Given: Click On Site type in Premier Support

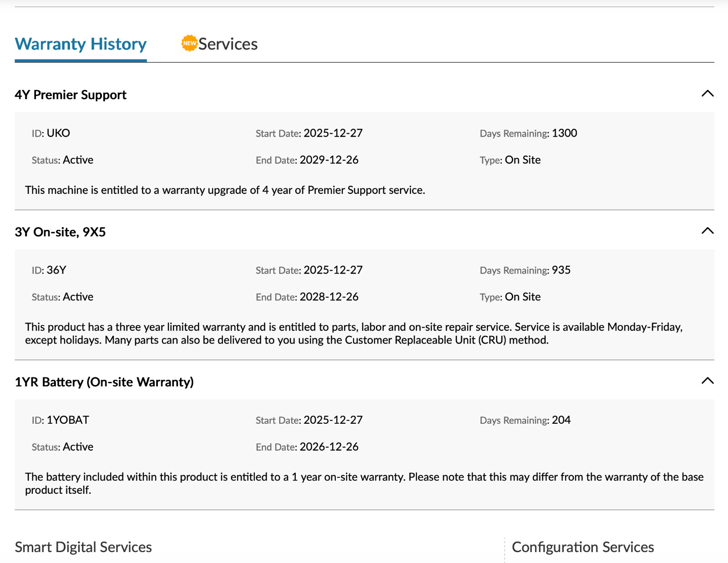Looking at the screenshot, I should (523, 160).
